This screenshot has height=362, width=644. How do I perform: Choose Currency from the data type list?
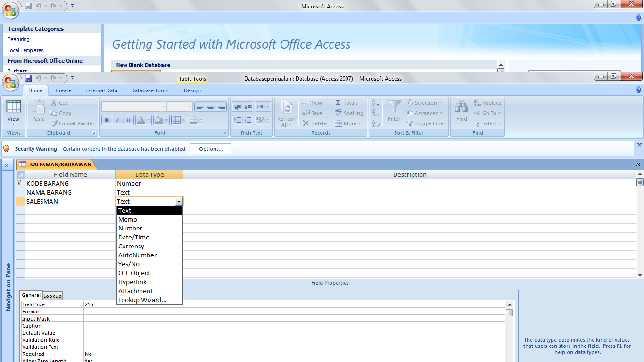149,246
